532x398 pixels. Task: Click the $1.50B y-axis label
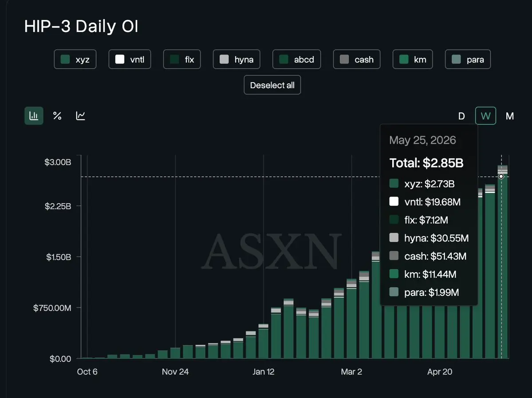pos(59,257)
